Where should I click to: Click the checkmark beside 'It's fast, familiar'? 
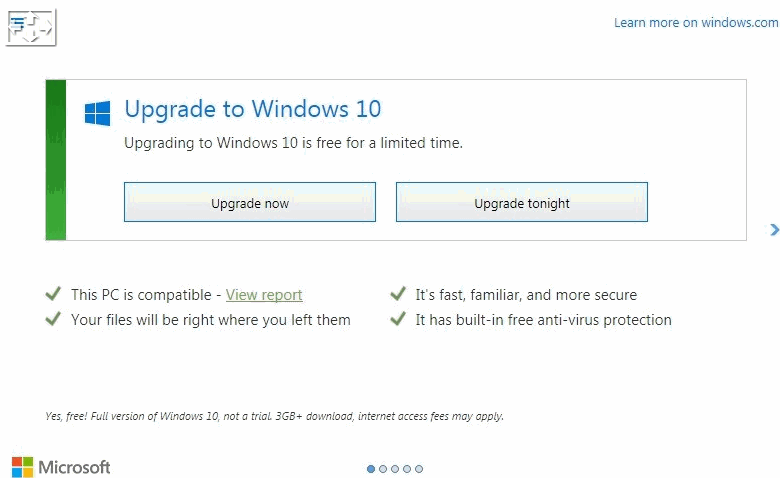click(x=398, y=294)
